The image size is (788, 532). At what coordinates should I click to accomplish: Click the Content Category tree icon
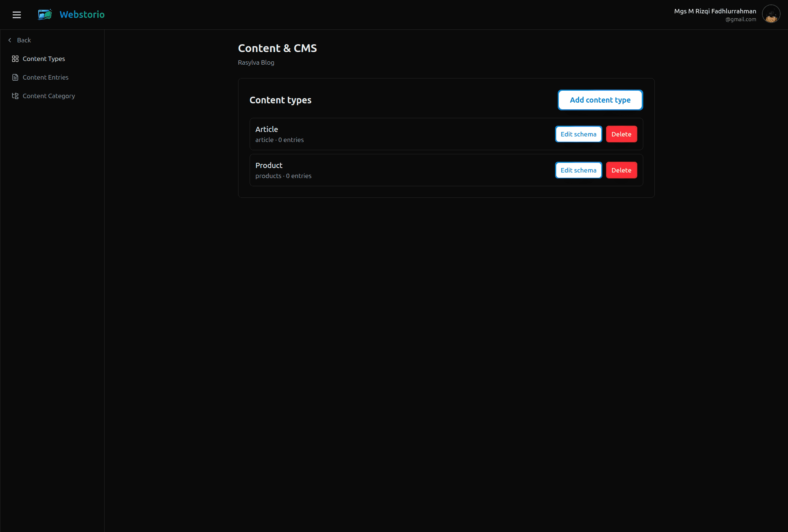tap(15, 96)
